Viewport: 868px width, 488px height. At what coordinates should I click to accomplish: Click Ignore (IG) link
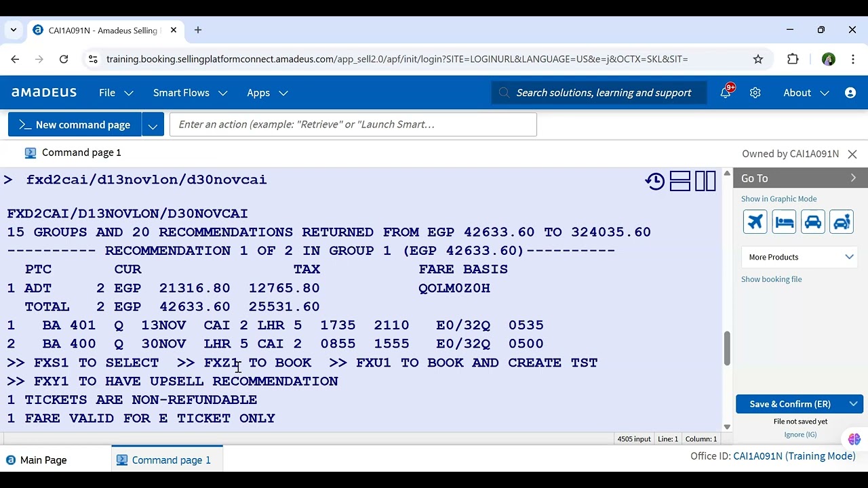(800, 434)
